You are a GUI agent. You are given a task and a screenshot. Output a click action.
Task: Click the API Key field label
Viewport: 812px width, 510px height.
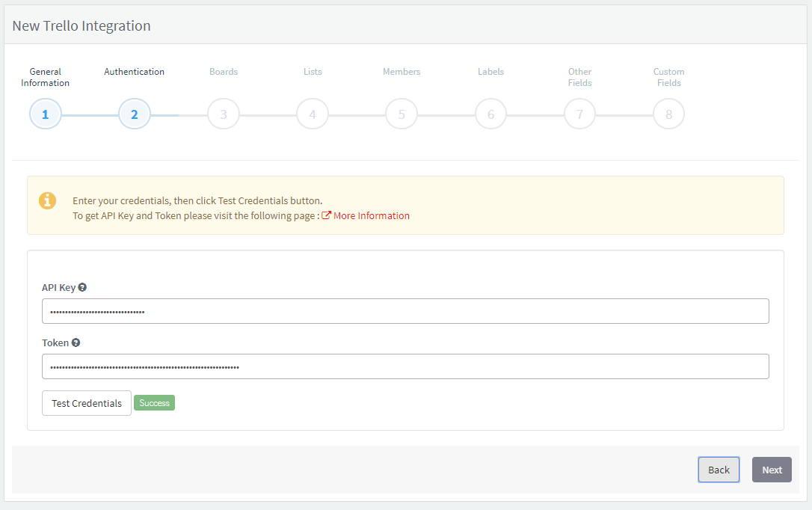[58, 287]
